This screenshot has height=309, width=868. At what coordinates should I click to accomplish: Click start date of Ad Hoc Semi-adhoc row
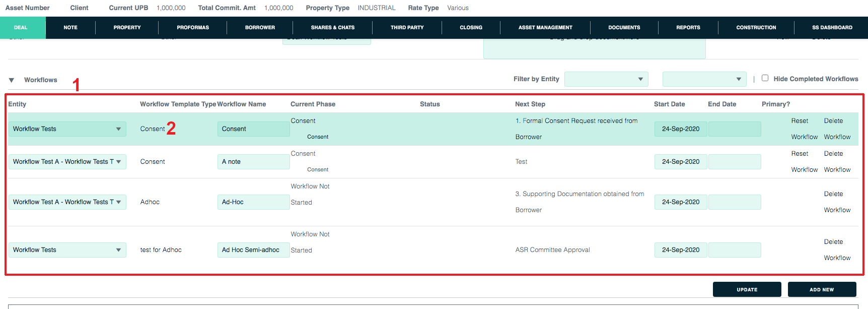(681, 250)
